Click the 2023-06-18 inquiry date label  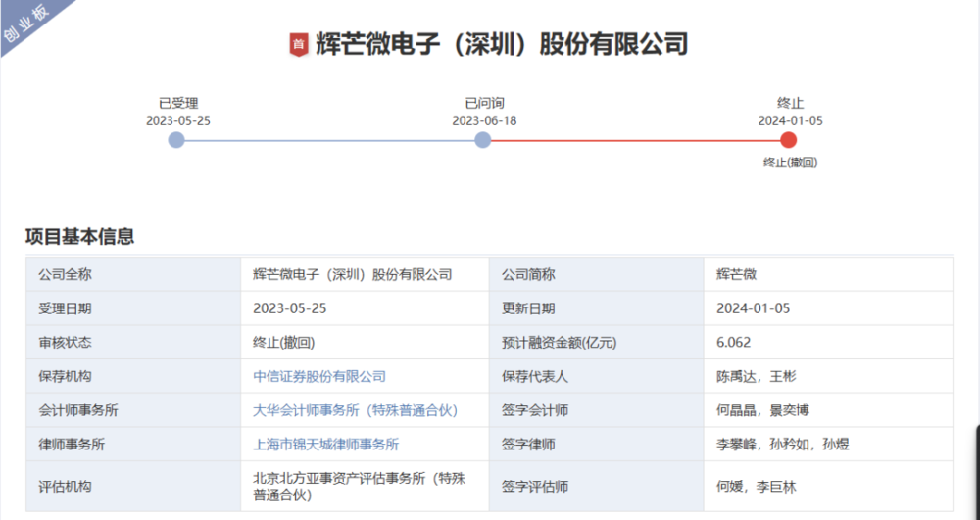pos(484,120)
